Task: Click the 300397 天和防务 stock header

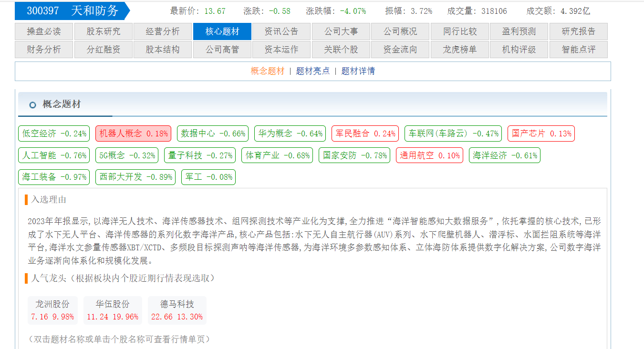Action: tap(73, 10)
